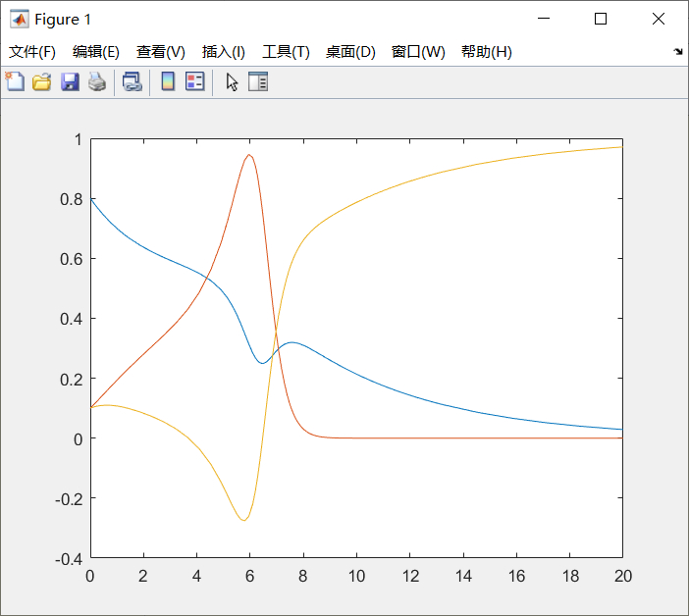Click the y-axis tick label -0.2

[69, 499]
